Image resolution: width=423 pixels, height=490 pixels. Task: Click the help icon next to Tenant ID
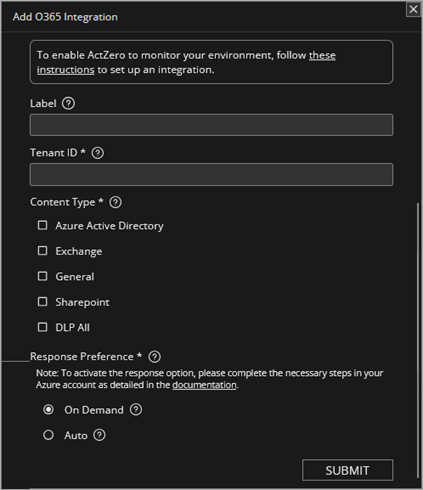98,153
